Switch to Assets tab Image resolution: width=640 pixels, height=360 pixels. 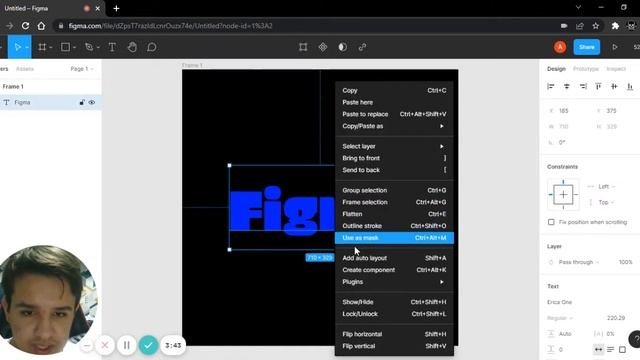click(25, 69)
